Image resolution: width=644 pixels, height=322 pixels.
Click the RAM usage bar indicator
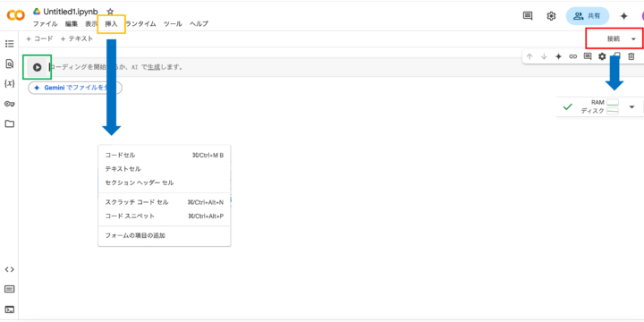click(613, 102)
